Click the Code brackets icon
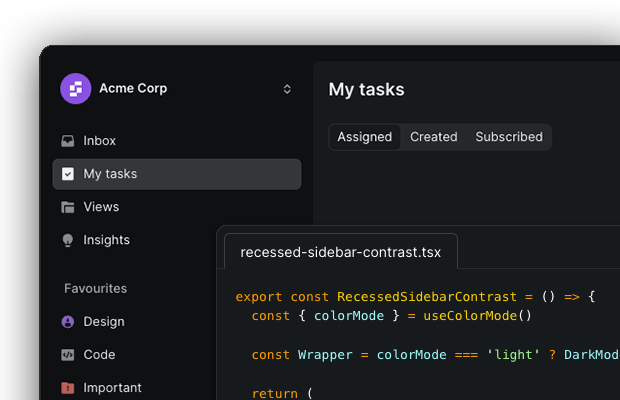The width and height of the screenshot is (620, 400). point(68,355)
